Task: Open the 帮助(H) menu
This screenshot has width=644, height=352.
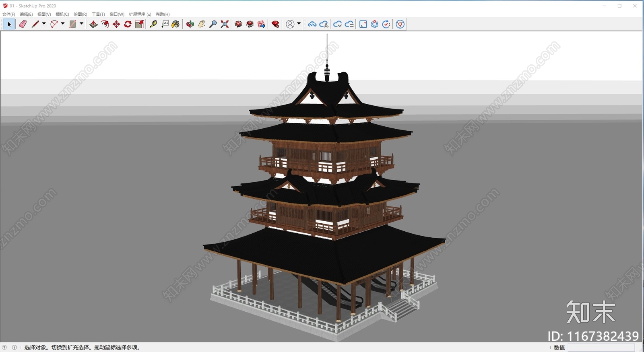Action: tap(163, 14)
